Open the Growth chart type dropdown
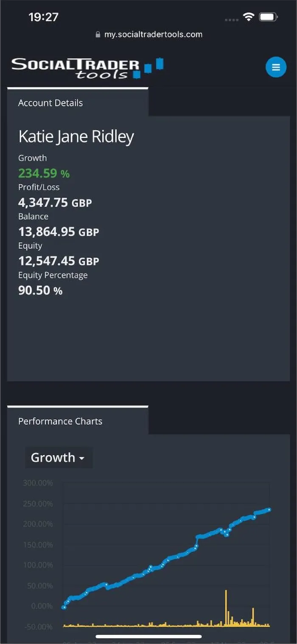Viewport: 297px width, 644px height. point(59,458)
